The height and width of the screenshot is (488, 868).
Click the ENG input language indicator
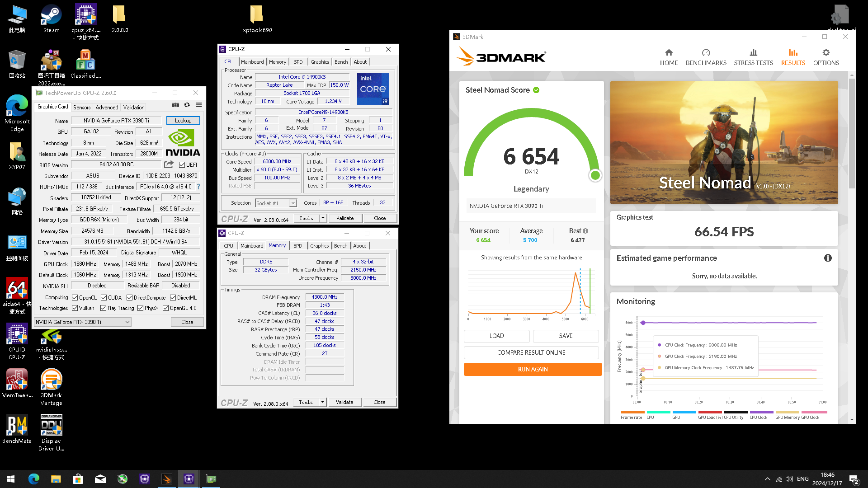click(x=803, y=479)
